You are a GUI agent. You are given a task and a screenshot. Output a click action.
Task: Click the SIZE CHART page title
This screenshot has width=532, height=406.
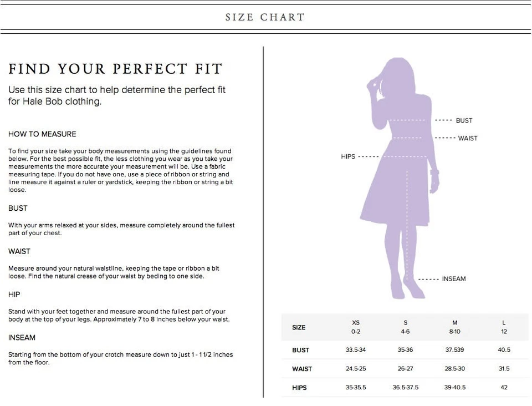tap(265, 17)
